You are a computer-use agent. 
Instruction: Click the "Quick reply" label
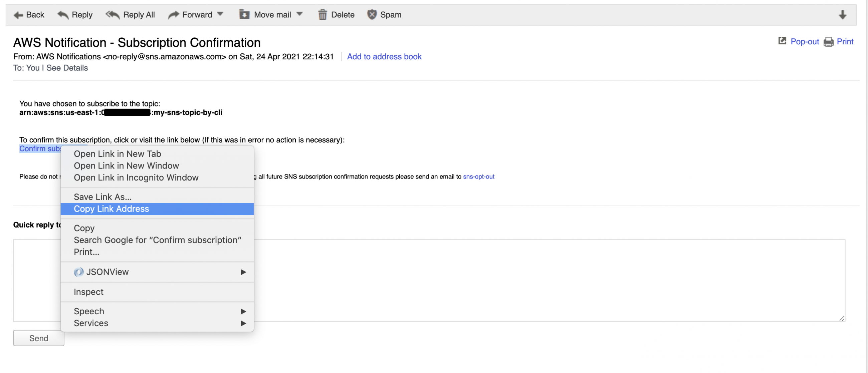pyautogui.click(x=37, y=225)
